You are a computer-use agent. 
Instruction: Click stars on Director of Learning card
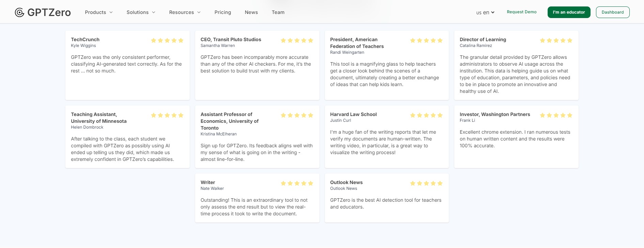click(556, 40)
